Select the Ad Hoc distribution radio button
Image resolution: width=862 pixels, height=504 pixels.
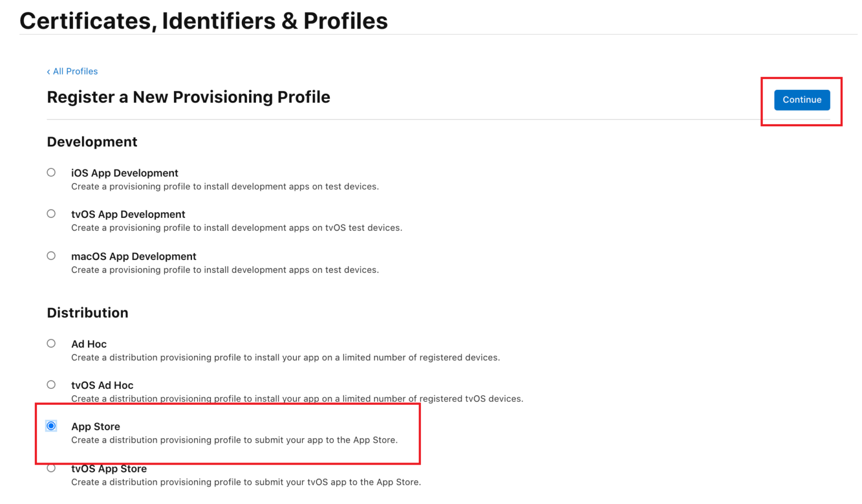click(51, 343)
